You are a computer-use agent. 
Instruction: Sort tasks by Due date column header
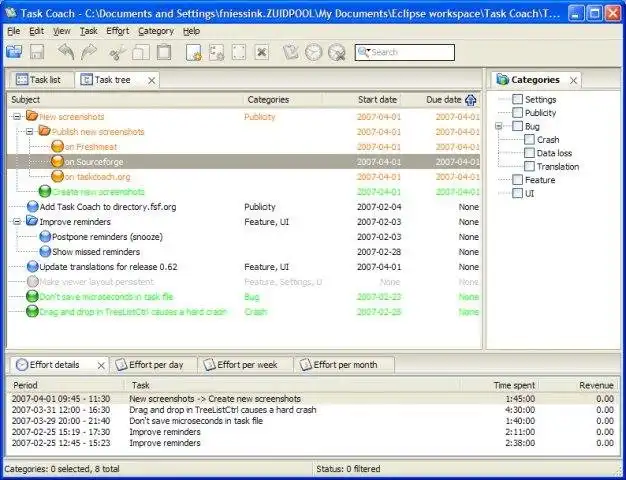point(442,99)
